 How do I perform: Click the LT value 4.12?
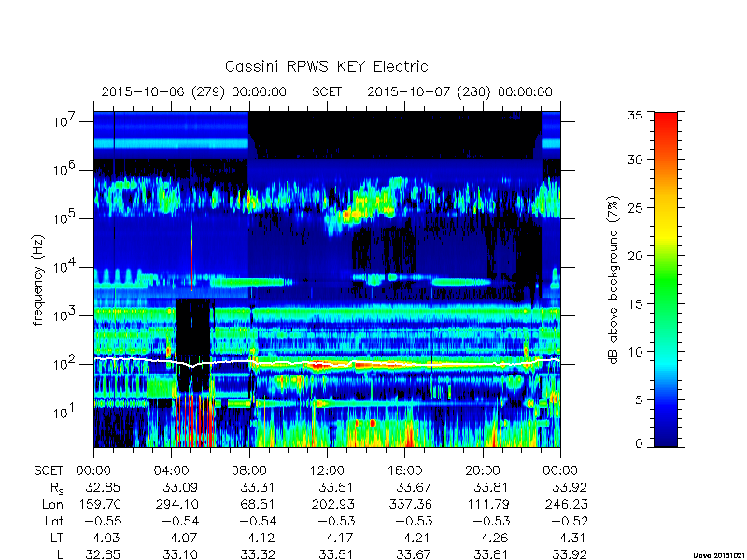[x=262, y=539]
